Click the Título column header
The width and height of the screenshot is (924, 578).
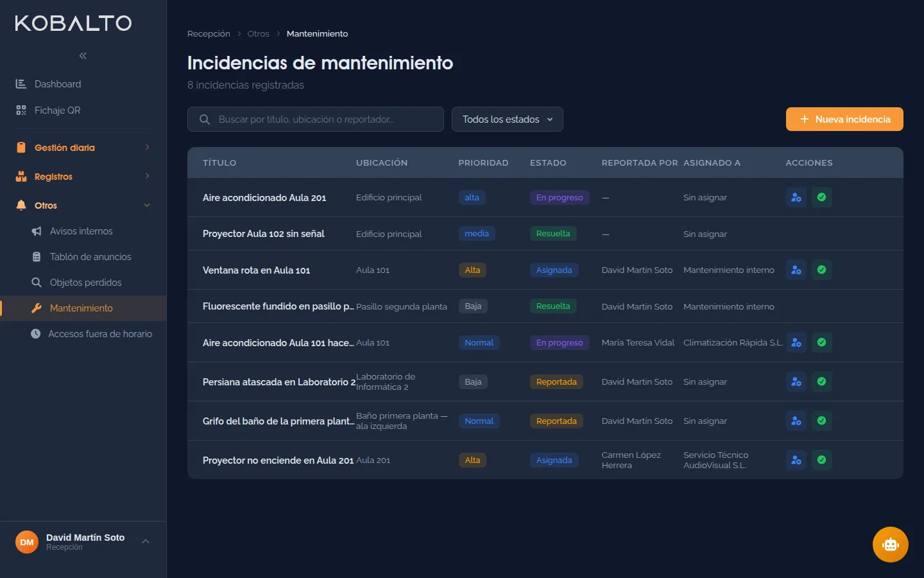(219, 163)
